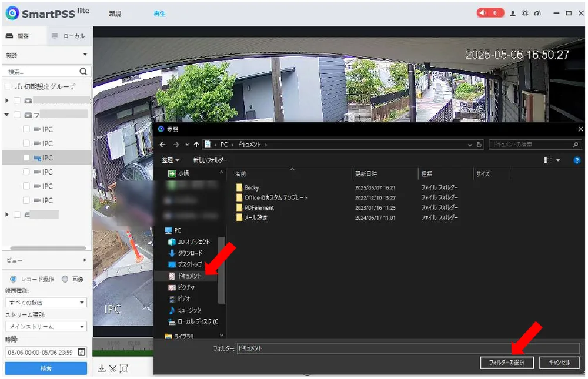Viewport: 588px width, 379px height.
Task: Go up one folder level in dialog
Action: tap(196, 145)
